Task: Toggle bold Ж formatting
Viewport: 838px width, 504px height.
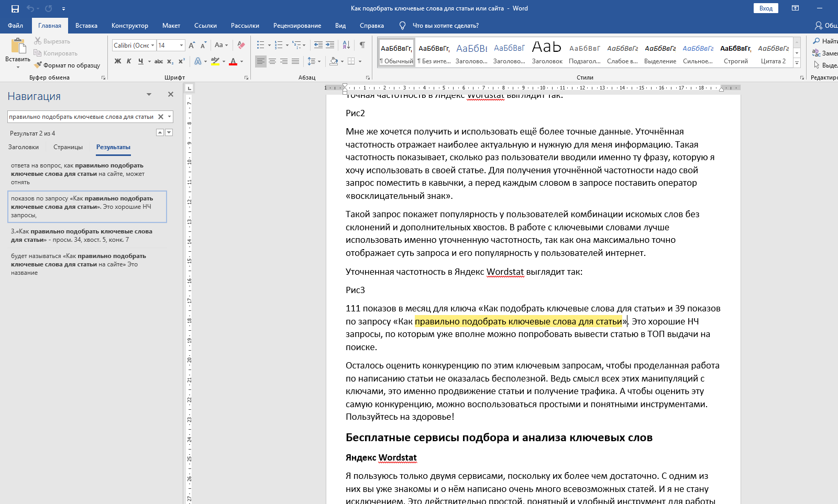Action: point(118,61)
